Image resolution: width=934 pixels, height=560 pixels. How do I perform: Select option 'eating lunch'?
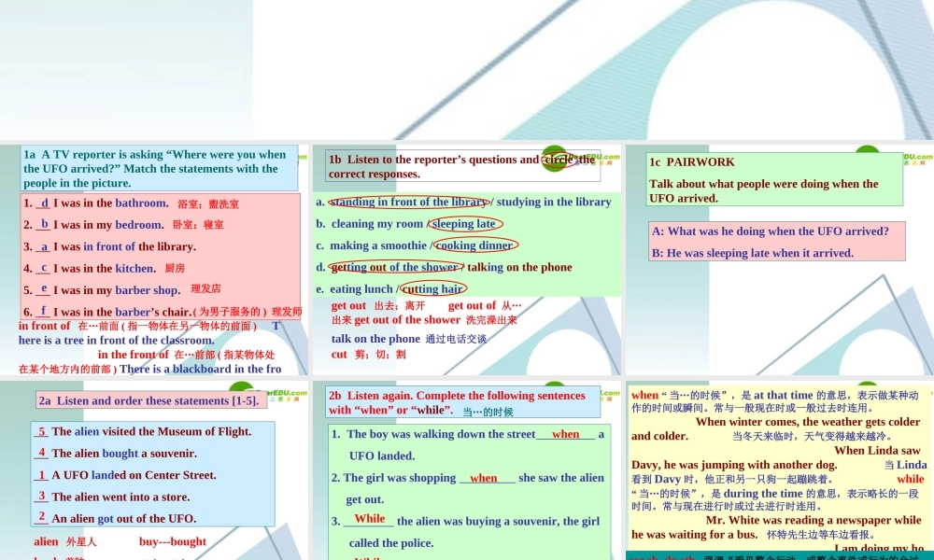[x=361, y=289]
